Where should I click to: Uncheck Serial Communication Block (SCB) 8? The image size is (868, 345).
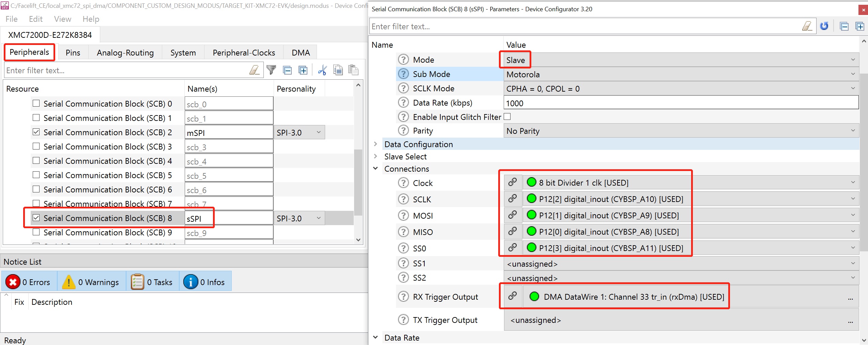[x=36, y=218]
